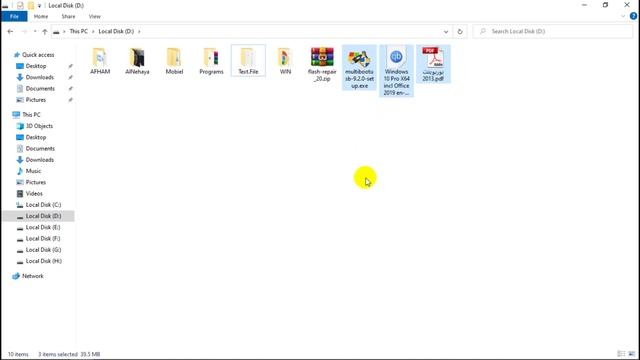Refresh the Local Disk (D:) view

[460, 31]
